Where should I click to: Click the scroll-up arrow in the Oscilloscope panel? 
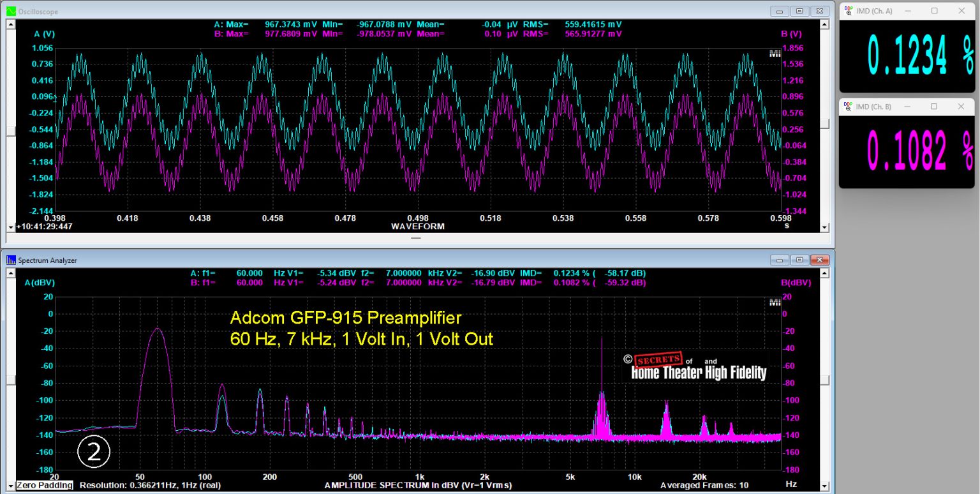pos(10,24)
